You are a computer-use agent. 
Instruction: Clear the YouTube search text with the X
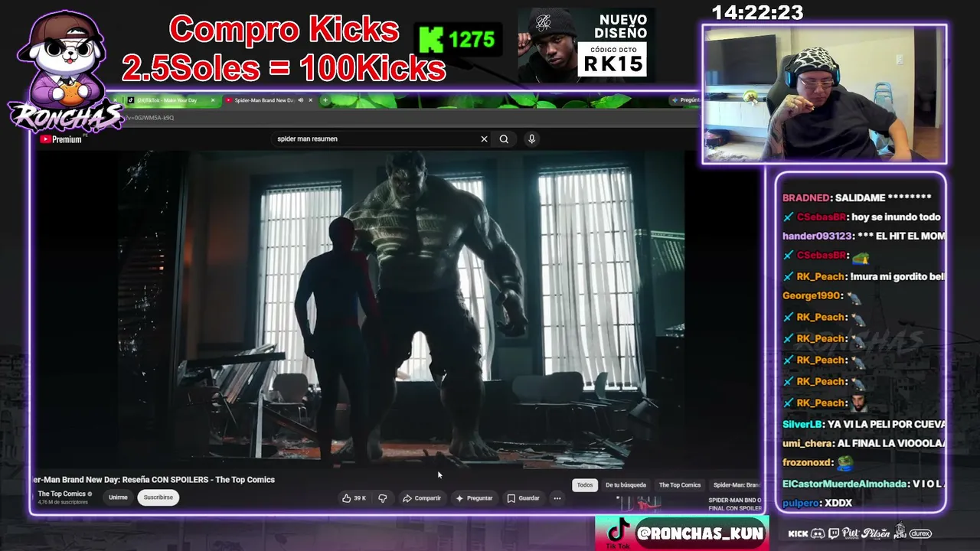pyautogui.click(x=484, y=139)
